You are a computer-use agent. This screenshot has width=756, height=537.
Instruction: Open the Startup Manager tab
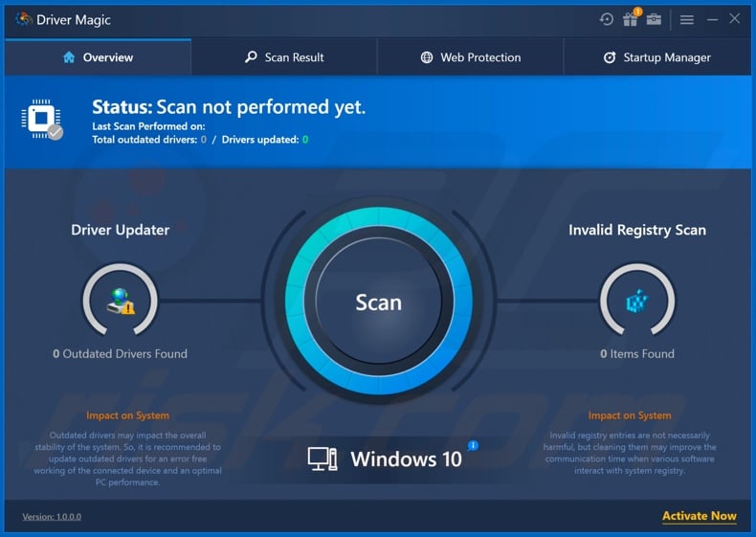coord(657,57)
